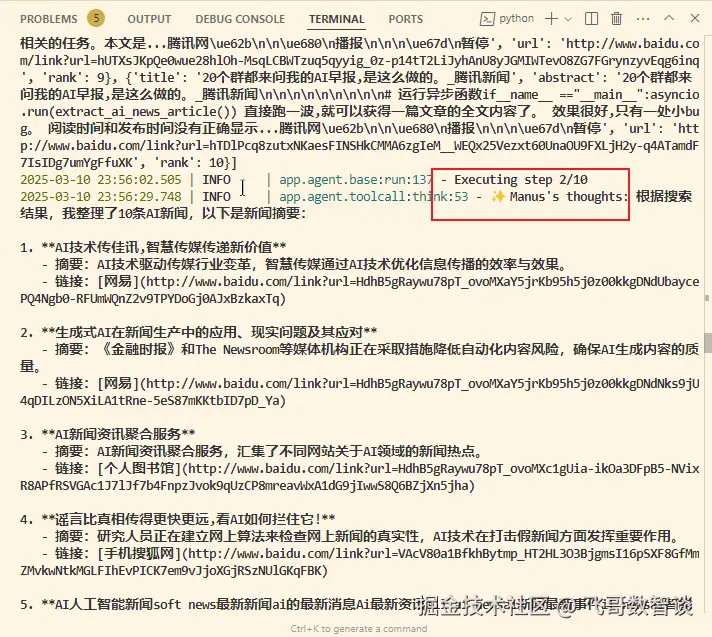This screenshot has width=712, height=637.
Task: Maximize panel with the up chevron
Action: click(x=669, y=18)
